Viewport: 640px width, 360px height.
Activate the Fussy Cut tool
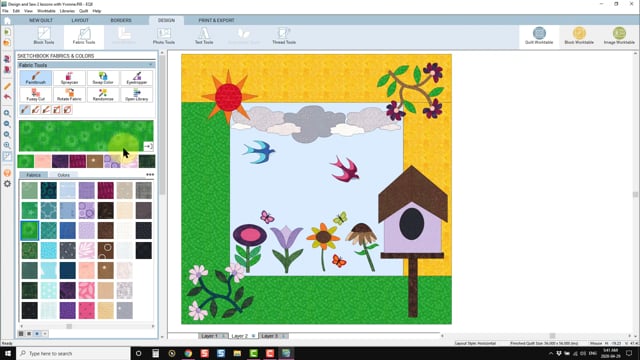[x=36, y=95]
